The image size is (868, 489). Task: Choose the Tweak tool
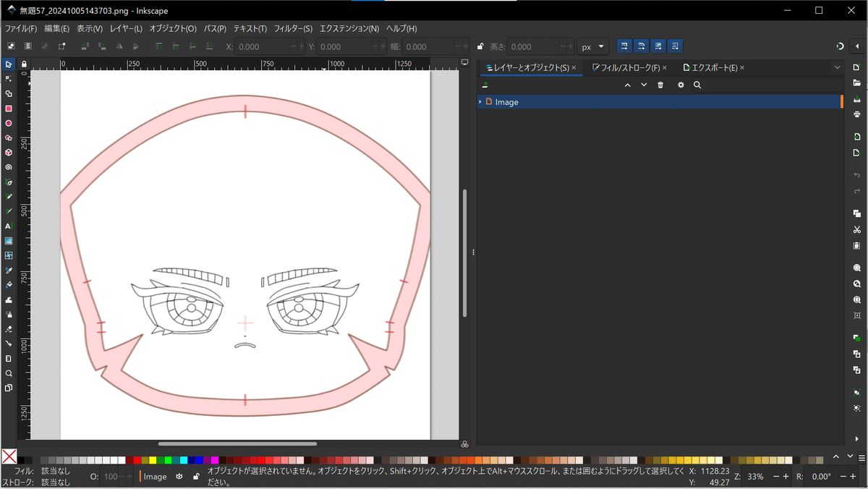pos(9,299)
